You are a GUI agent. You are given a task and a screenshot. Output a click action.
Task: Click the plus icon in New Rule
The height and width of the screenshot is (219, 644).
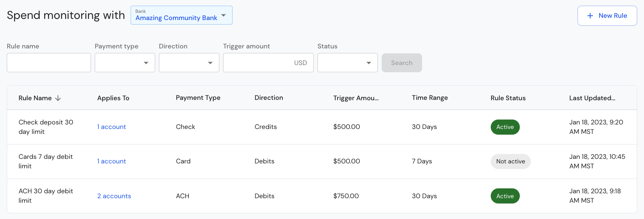[x=590, y=16]
